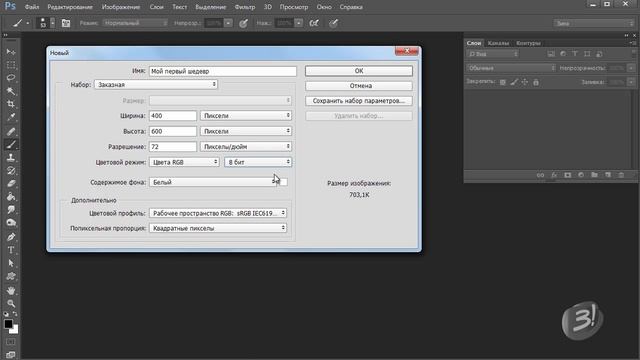
Task: Switch to the Контуры tab
Action: tap(528, 43)
